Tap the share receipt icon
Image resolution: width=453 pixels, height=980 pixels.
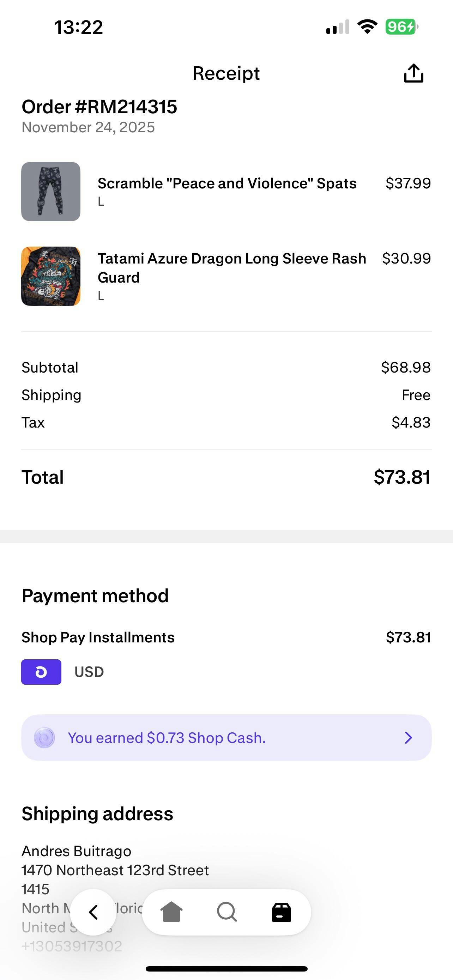point(413,73)
